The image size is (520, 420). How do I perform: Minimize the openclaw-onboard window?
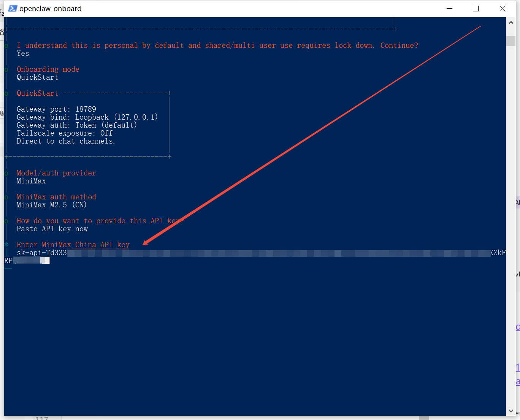point(449,8)
